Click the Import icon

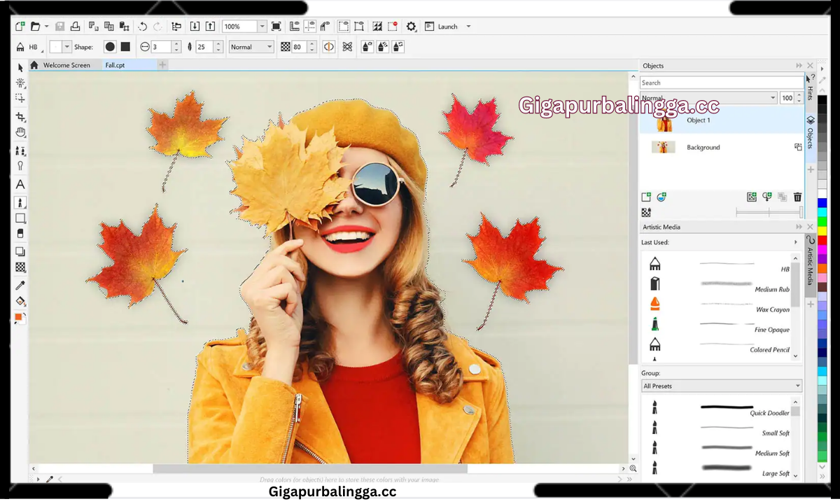point(195,27)
